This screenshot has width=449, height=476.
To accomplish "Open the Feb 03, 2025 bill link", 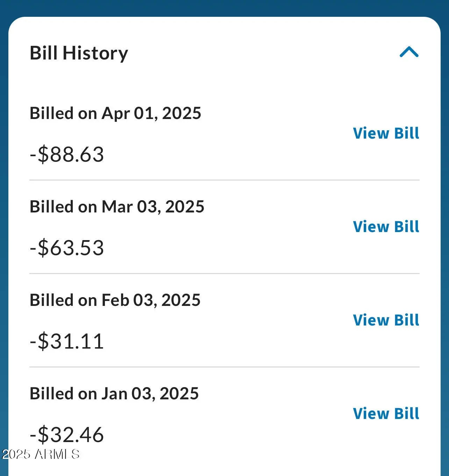I will click(386, 320).
